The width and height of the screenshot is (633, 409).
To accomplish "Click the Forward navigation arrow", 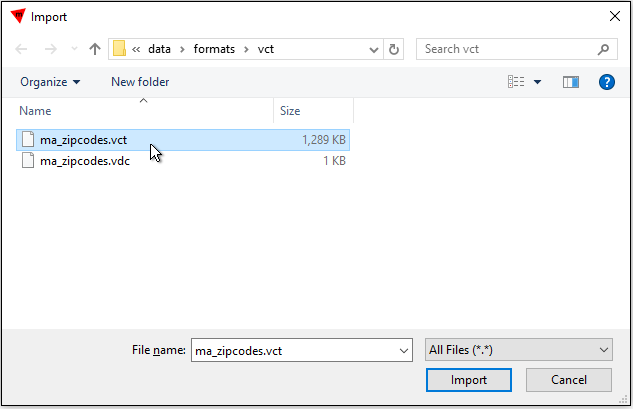I will click(50, 49).
